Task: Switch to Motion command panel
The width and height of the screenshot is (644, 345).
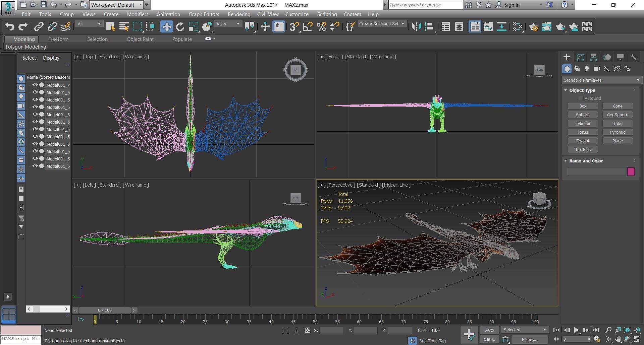Action: [607, 57]
